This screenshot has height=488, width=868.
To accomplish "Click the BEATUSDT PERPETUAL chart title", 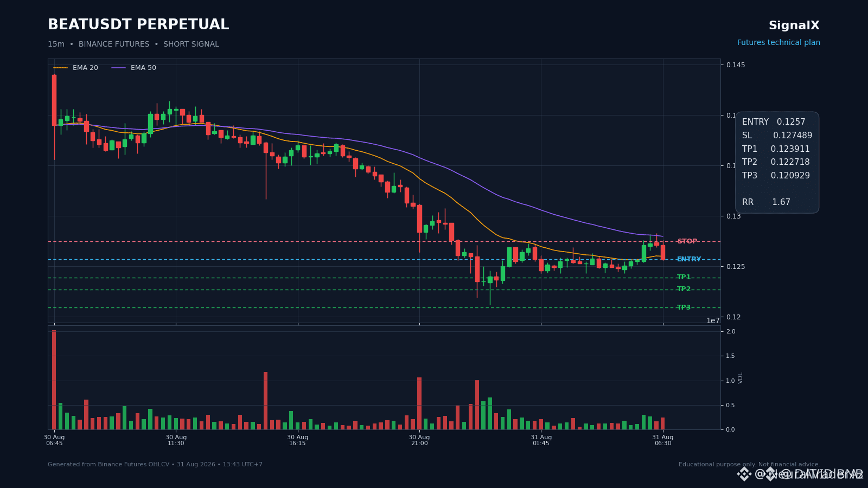I will click(x=138, y=25).
